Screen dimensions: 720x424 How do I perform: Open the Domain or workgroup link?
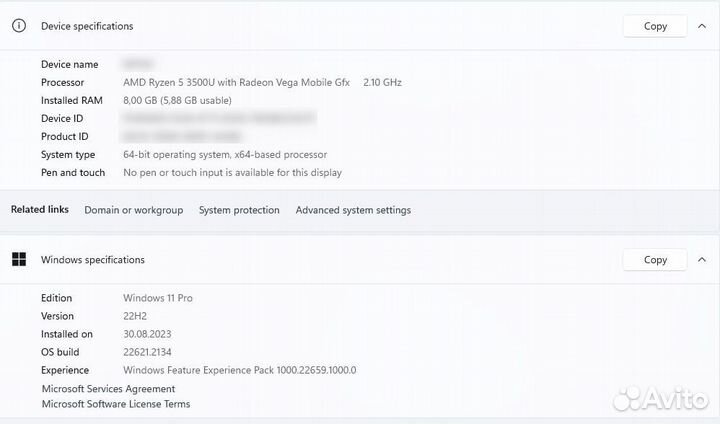tap(133, 210)
